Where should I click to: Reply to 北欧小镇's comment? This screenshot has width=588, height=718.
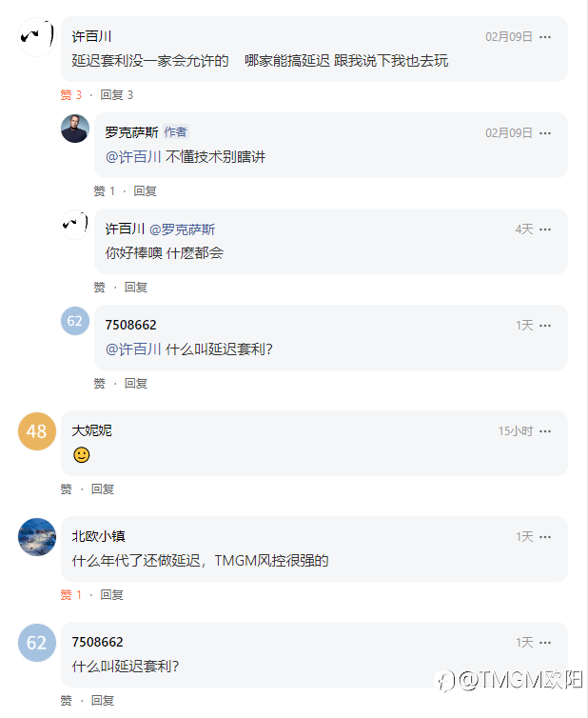[112, 595]
